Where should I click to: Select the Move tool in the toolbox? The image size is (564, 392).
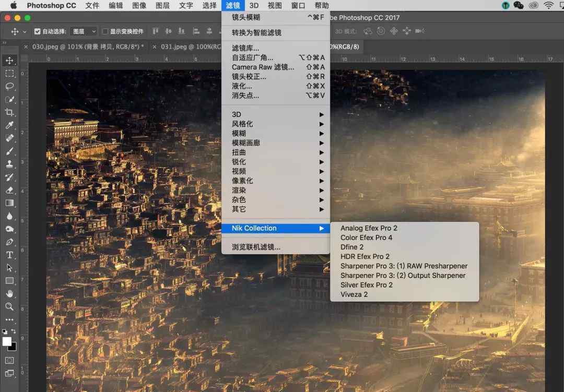pos(10,61)
